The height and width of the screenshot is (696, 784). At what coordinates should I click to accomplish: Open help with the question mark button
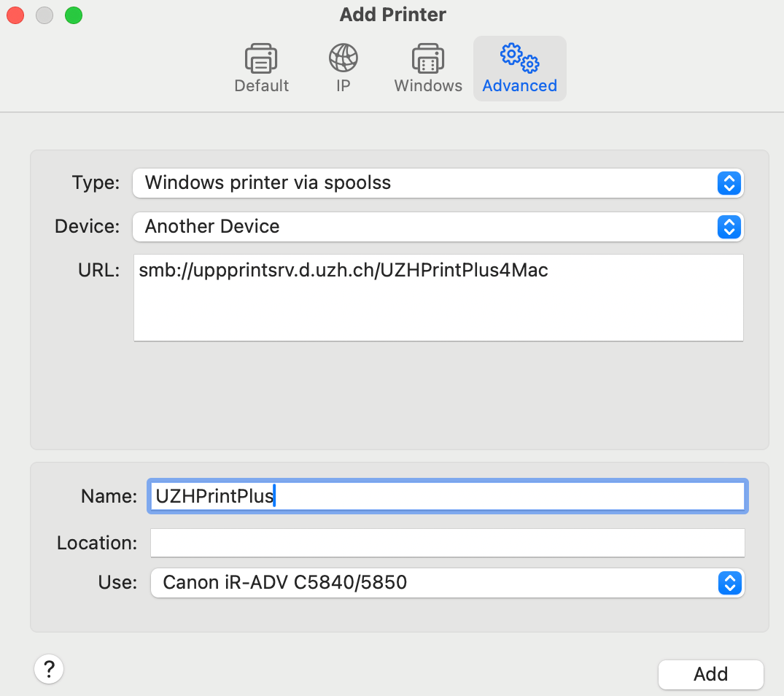pyautogui.click(x=49, y=668)
